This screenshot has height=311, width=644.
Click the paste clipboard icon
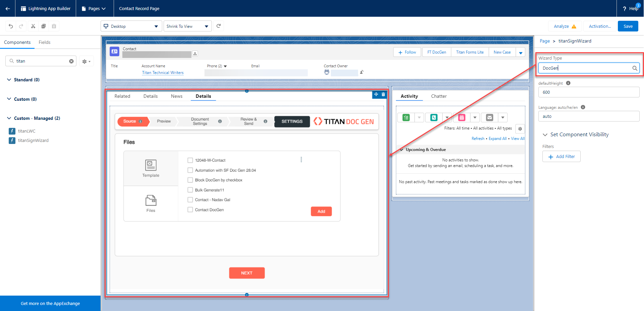point(54,26)
